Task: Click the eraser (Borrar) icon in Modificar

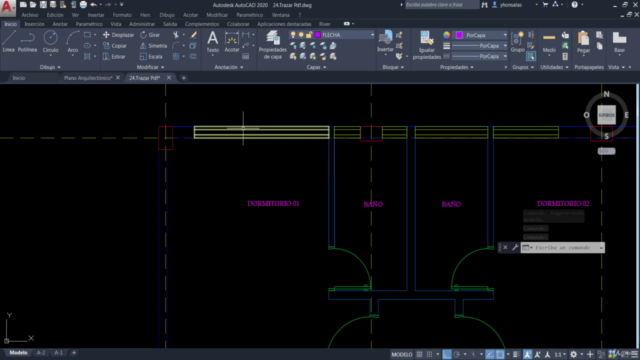Action: point(193,35)
